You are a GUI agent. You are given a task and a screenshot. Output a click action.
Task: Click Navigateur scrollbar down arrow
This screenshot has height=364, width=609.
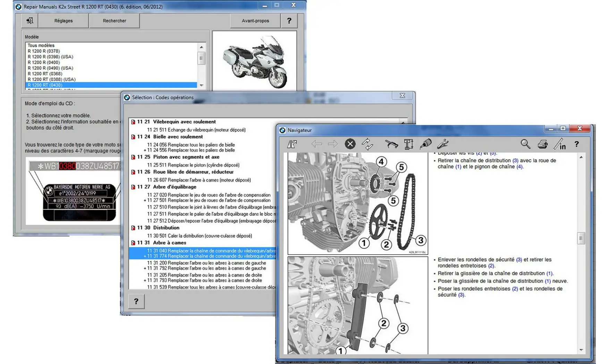click(581, 350)
